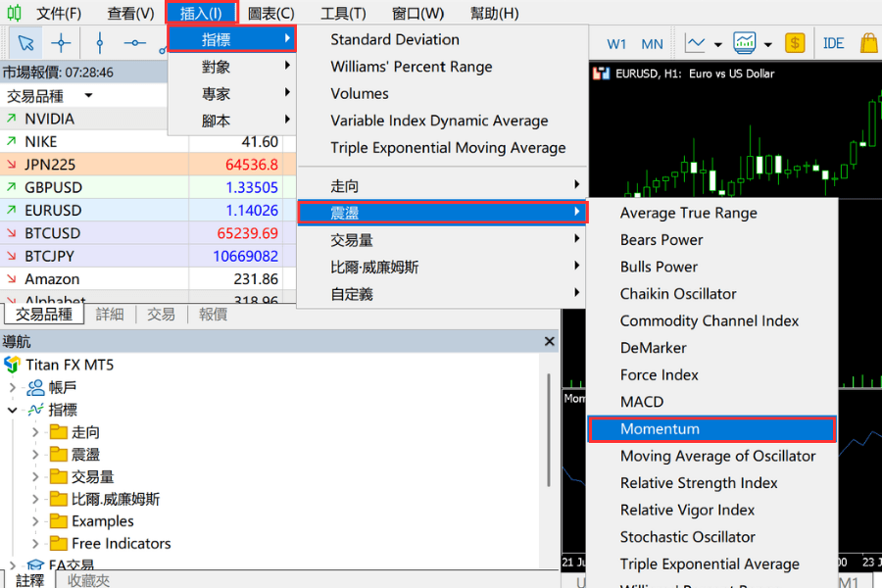Open the 文件(F) menu

pyautogui.click(x=59, y=13)
